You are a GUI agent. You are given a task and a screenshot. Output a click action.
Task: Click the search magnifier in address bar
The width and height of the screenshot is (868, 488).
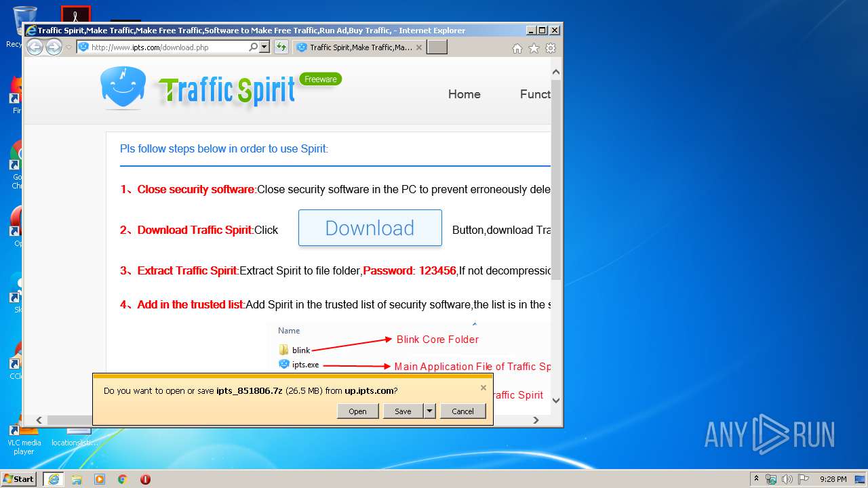(x=253, y=47)
